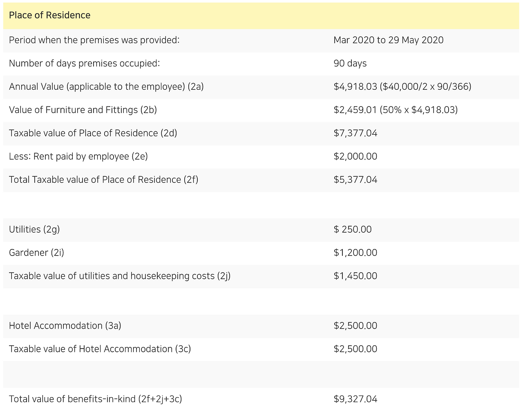Click the Taxable value of Hotel Accommodation label
Image resolution: width=523 pixels, height=420 pixels.
100,349
